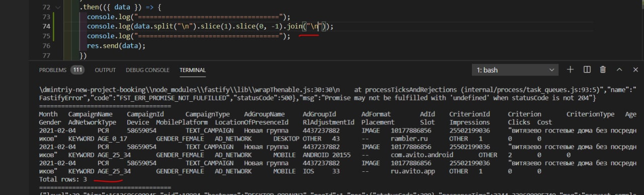
Task: Click the 'CriterionId' header in terminal output
Action: (x=469, y=114)
